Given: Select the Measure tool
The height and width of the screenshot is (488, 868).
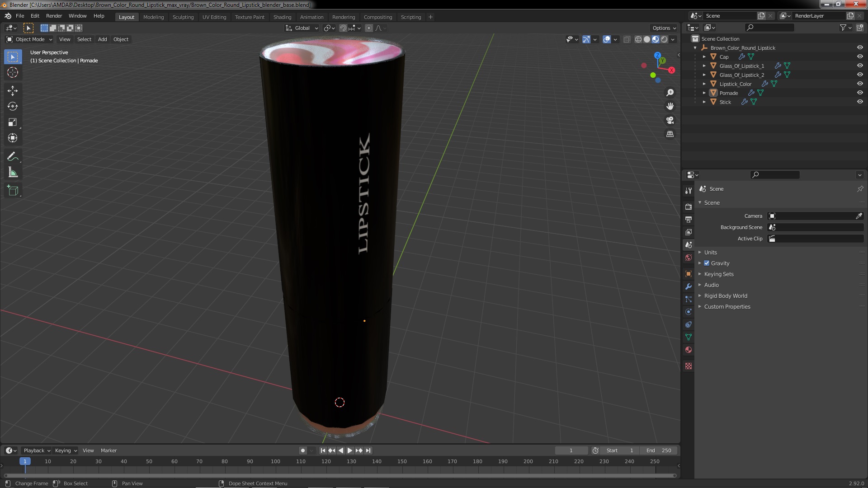Looking at the screenshot, I should tap(13, 173).
